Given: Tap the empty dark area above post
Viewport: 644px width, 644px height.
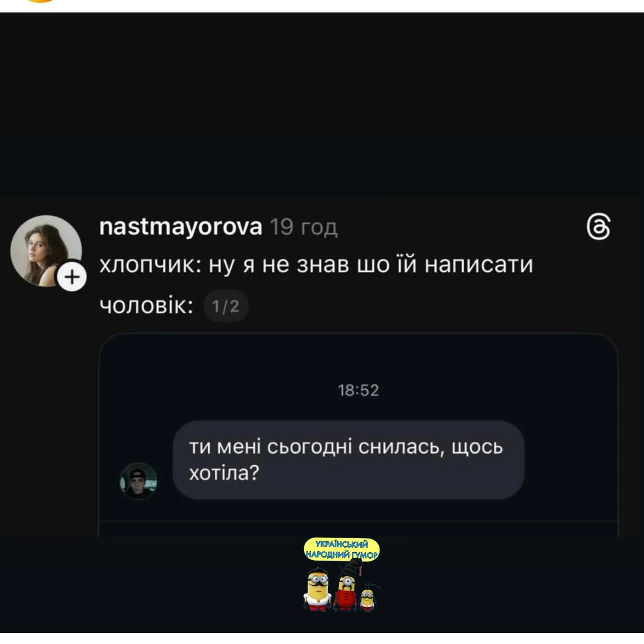Looking at the screenshot, I should 322,105.
